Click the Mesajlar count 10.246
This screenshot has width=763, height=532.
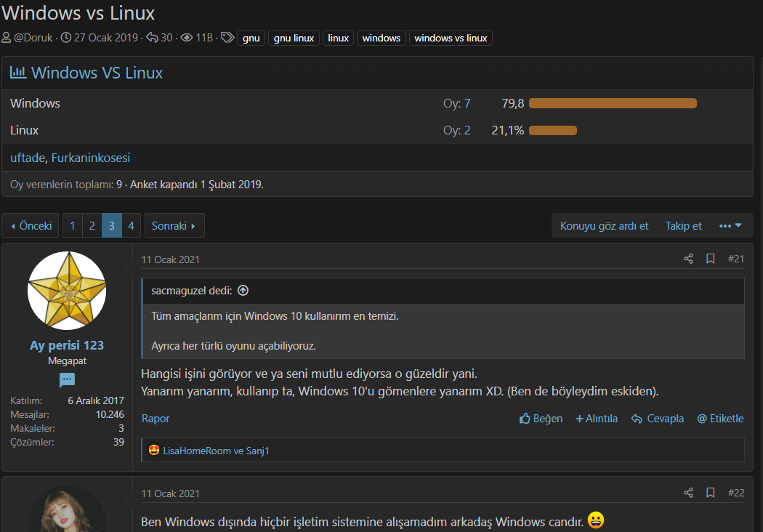click(110, 414)
